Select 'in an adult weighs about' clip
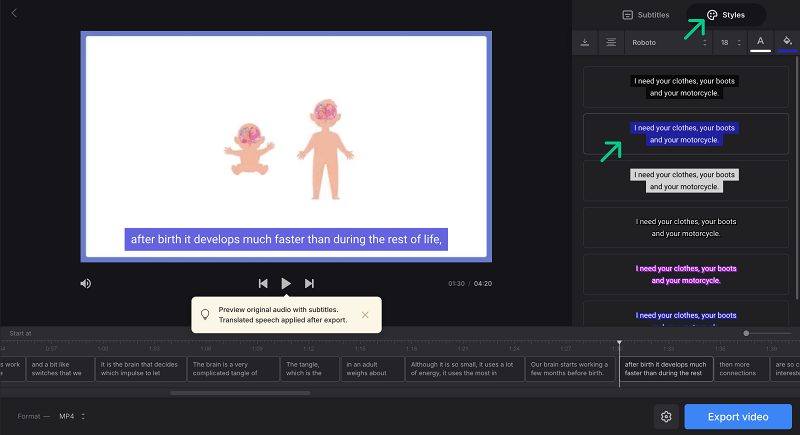Viewport: 800px width, 435px height. point(372,369)
